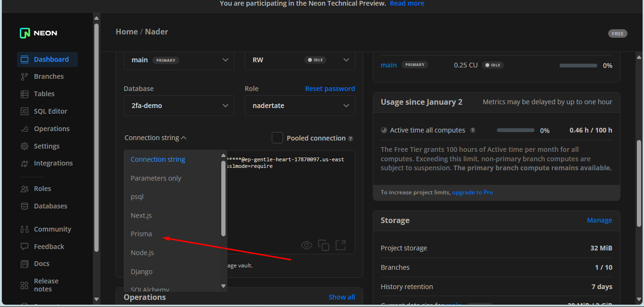This screenshot has width=644, height=307.
Task: Click the Neon logo
Action: [39, 33]
